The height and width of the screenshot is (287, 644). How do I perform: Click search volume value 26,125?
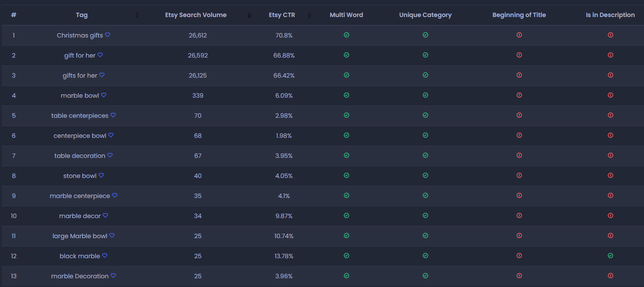click(198, 75)
